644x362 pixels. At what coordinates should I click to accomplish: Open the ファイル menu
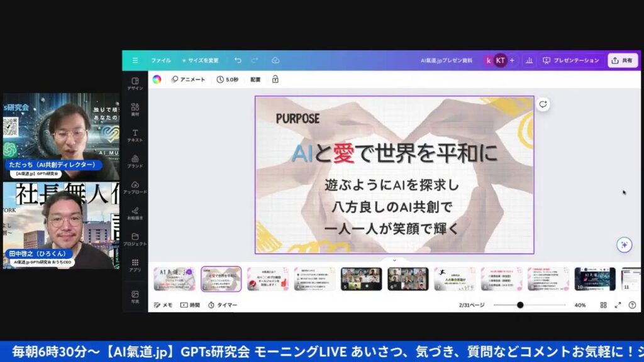(x=160, y=60)
